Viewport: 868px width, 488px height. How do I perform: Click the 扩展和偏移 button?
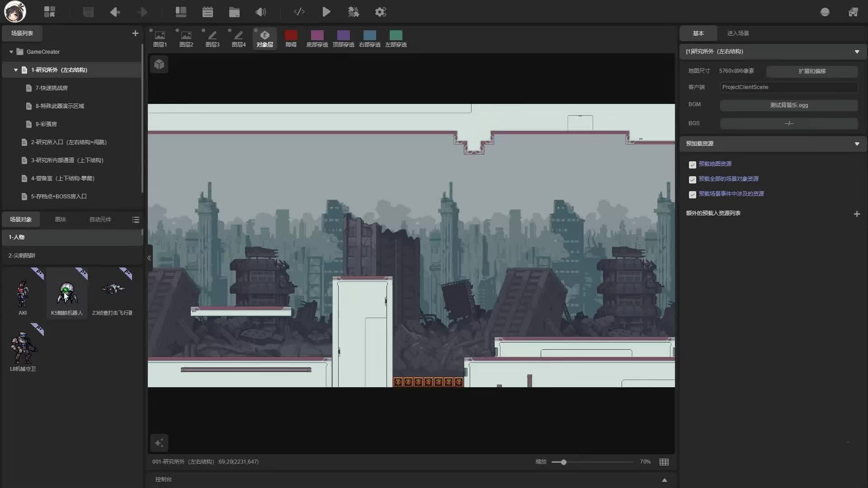click(811, 71)
